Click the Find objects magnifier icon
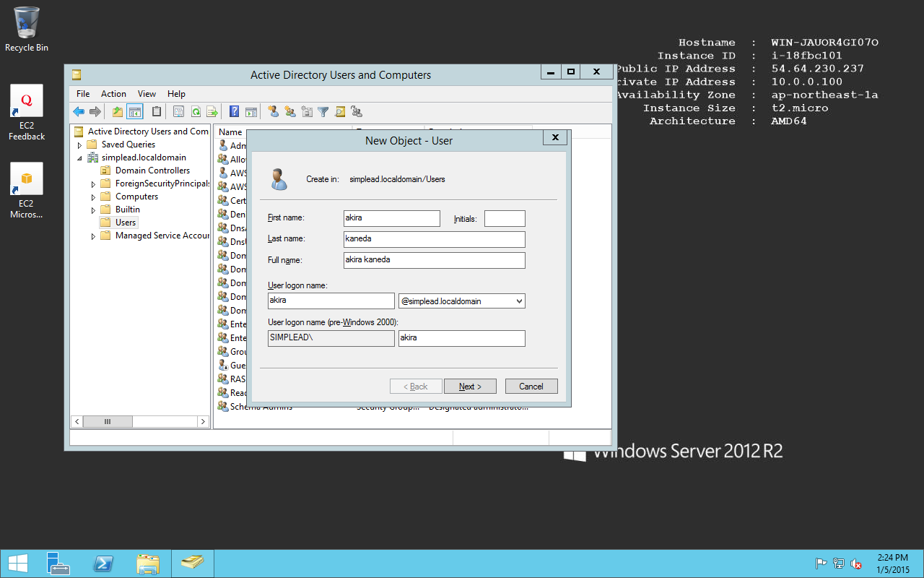The width and height of the screenshot is (924, 578). (340, 111)
